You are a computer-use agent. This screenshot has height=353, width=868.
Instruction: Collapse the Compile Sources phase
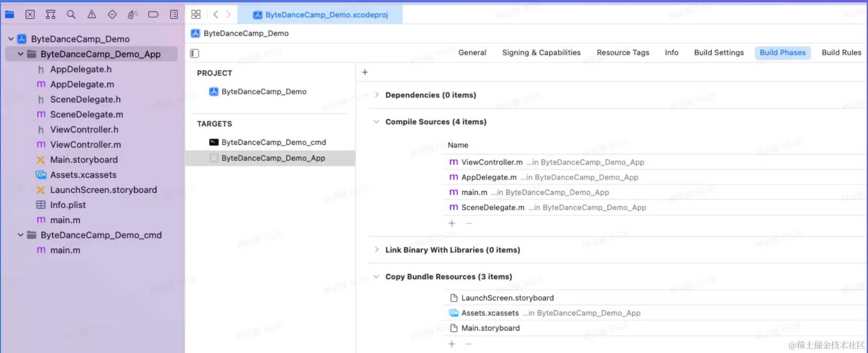377,122
